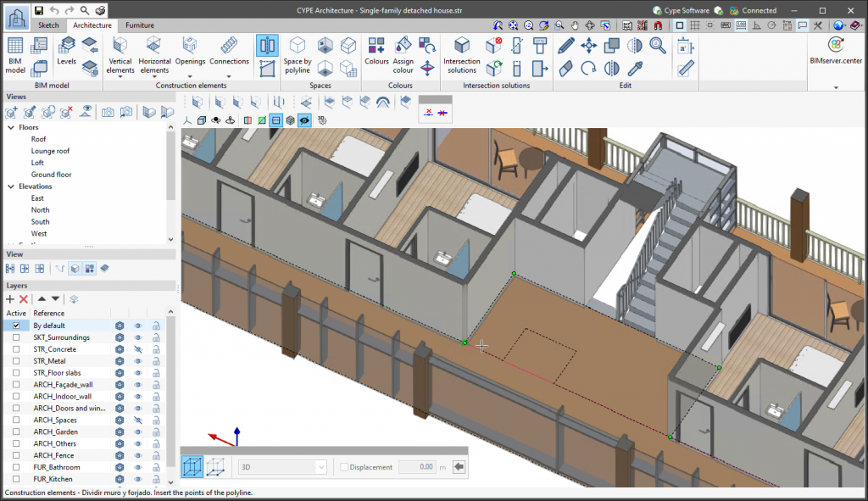Click the STR_Concrete layer colour cube

tap(120, 349)
